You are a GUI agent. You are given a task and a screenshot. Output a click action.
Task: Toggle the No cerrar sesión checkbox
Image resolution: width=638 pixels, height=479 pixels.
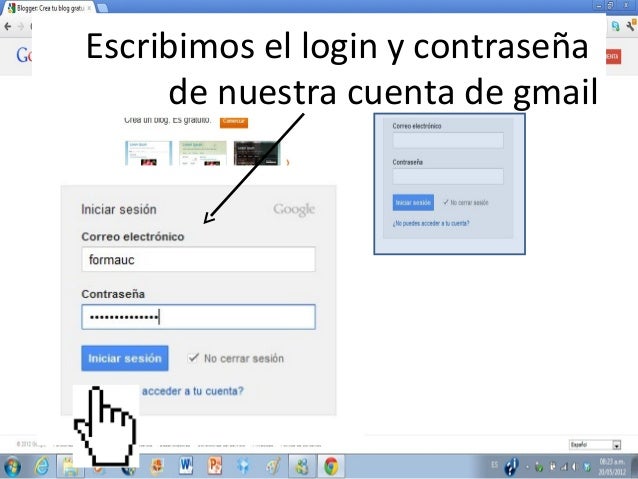pyautogui.click(x=193, y=358)
